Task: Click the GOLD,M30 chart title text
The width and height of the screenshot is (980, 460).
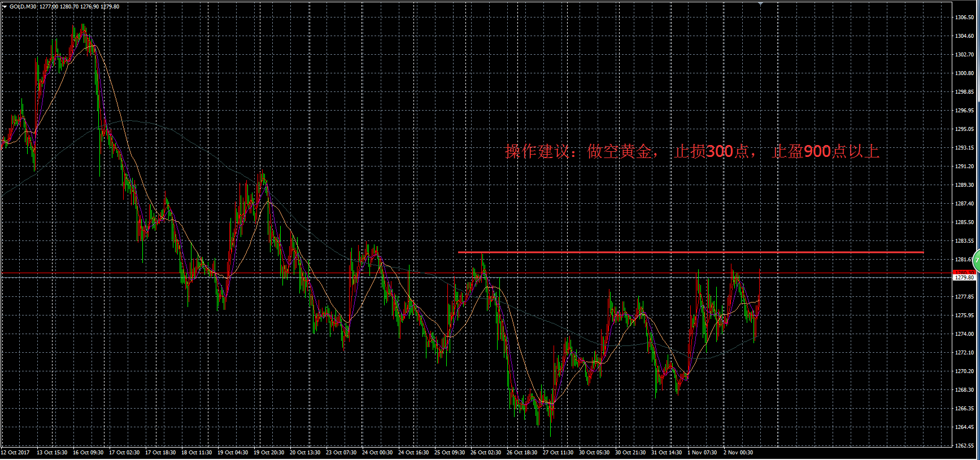Action: (24, 7)
